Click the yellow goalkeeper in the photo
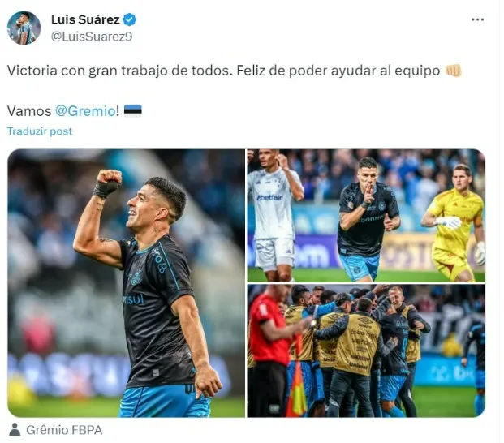This screenshot has height=443, width=504. pyautogui.click(x=454, y=223)
